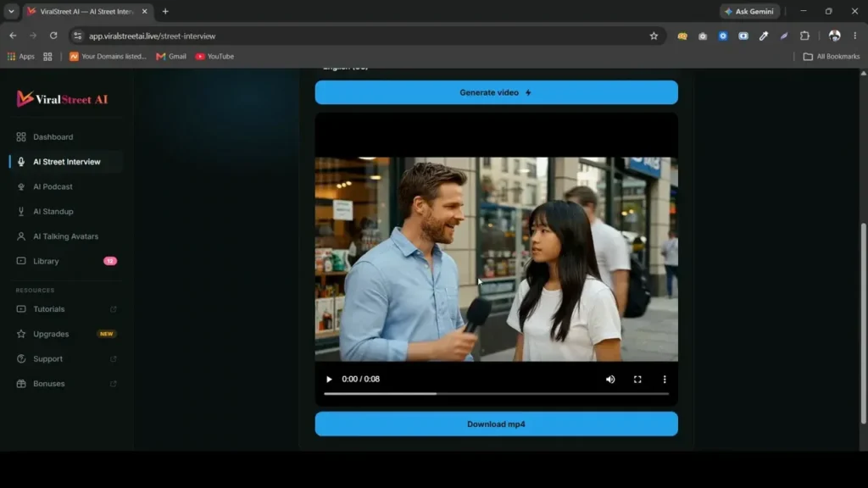Bookmark this page with star icon

[654, 36]
